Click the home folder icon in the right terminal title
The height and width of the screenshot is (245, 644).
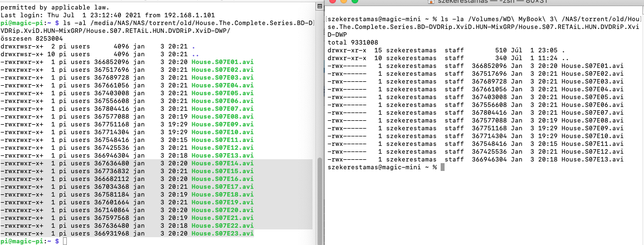431,1
